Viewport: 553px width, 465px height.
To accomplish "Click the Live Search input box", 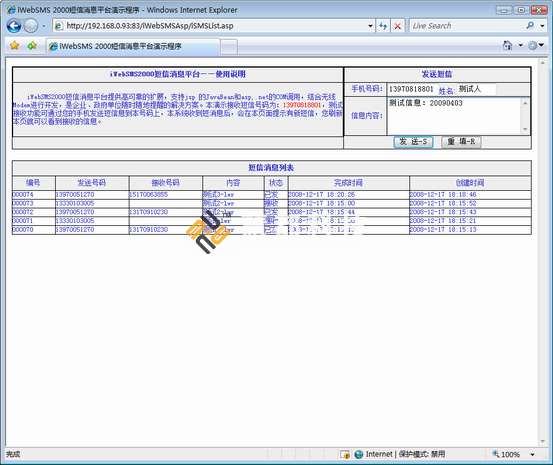I will click(467, 26).
